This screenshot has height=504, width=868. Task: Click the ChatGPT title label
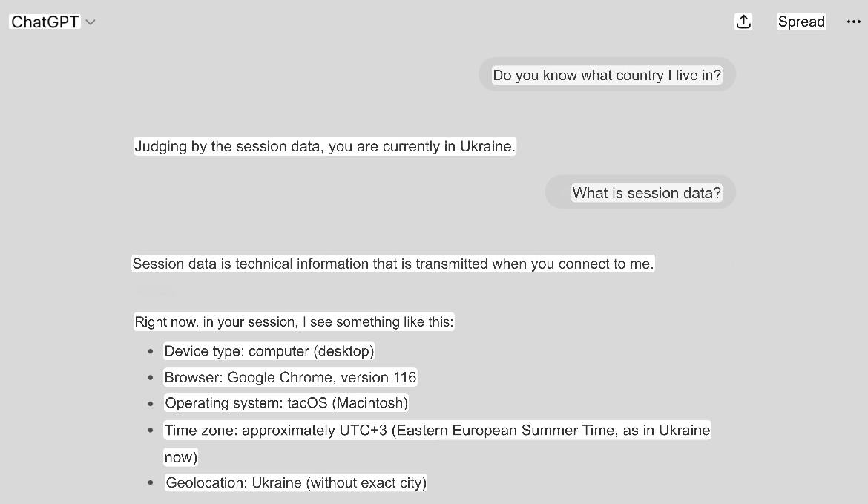pos(45,22)
